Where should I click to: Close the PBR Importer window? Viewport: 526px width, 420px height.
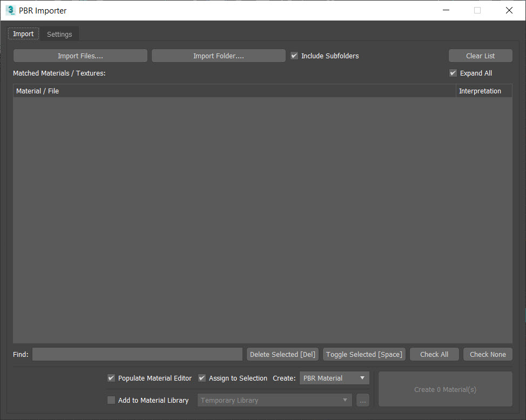tap(509, 10)
